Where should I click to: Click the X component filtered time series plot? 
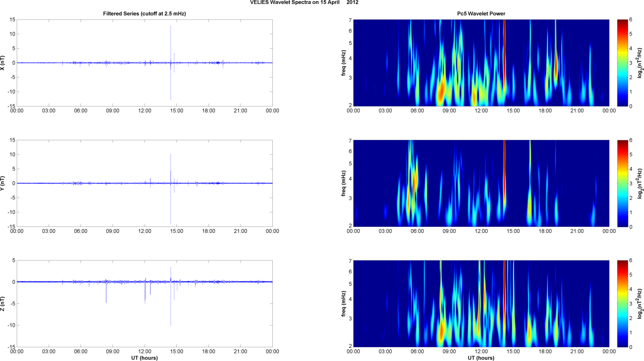144,63
